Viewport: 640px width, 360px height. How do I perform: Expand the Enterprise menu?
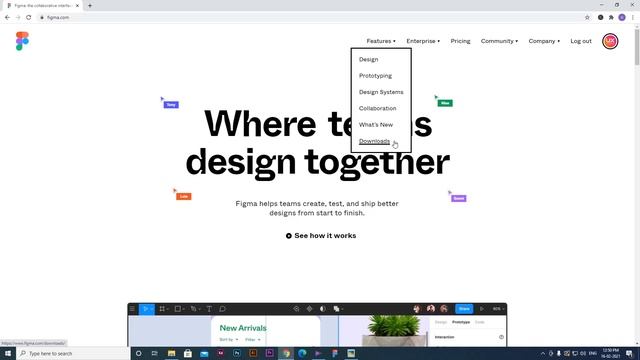point(423,41)
